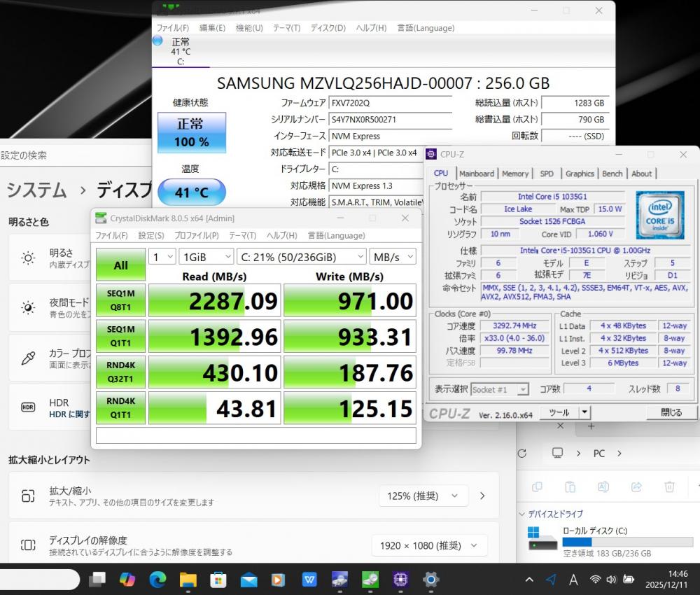Open the test count dropdown

(162, 257)
